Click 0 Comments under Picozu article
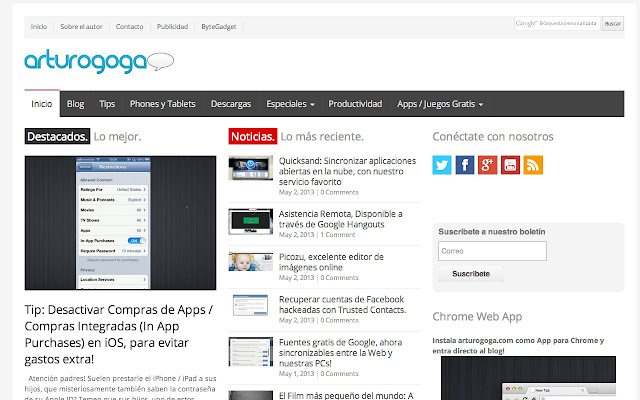The width and height of the screenshot is (640, 400). point(339,278)
